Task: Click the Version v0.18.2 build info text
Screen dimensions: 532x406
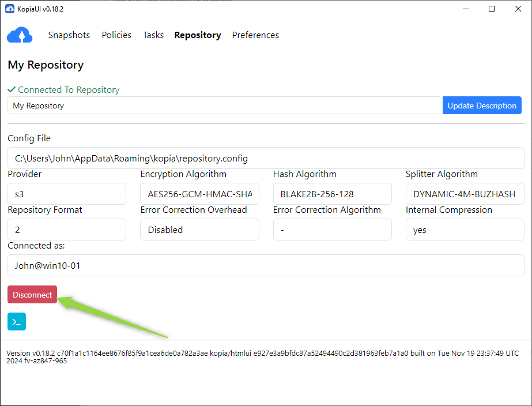Action: (263, 357)
